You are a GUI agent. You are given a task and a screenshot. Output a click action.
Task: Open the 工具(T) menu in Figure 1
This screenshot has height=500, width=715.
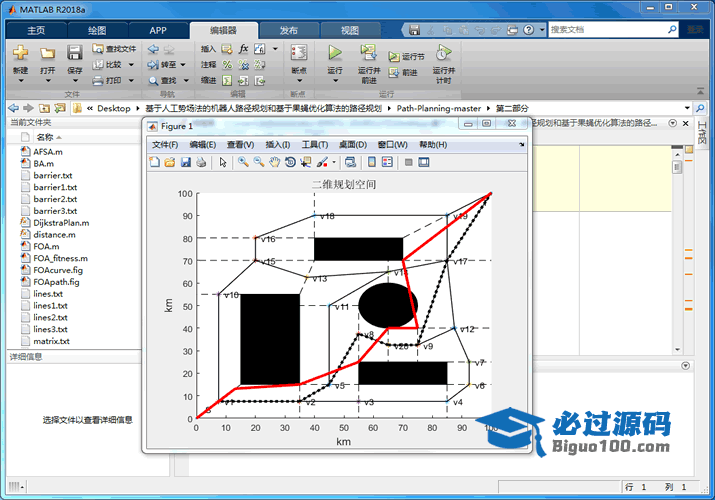pos(315,144)
